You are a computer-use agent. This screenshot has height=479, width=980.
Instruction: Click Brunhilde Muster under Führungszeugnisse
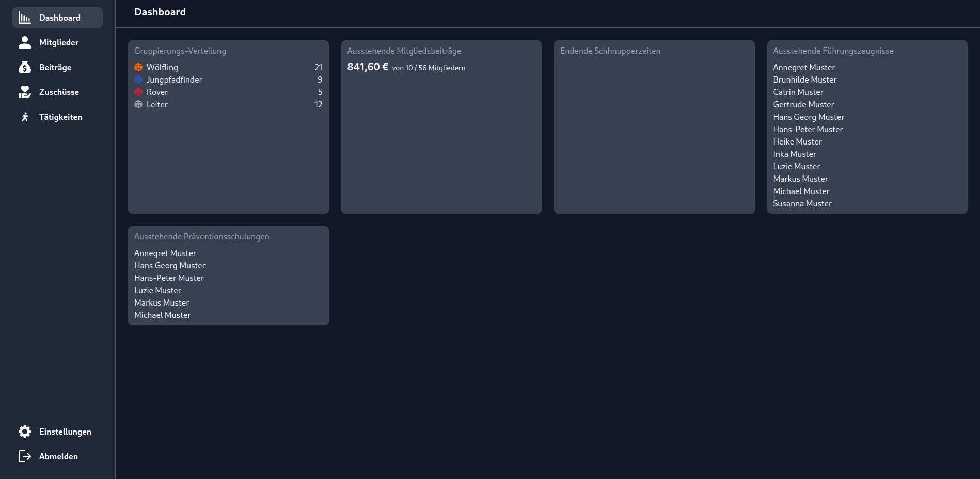(804, 79)
